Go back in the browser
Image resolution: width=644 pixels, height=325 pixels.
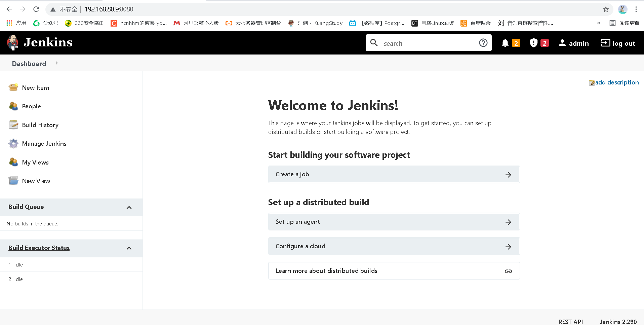(9, 9)
